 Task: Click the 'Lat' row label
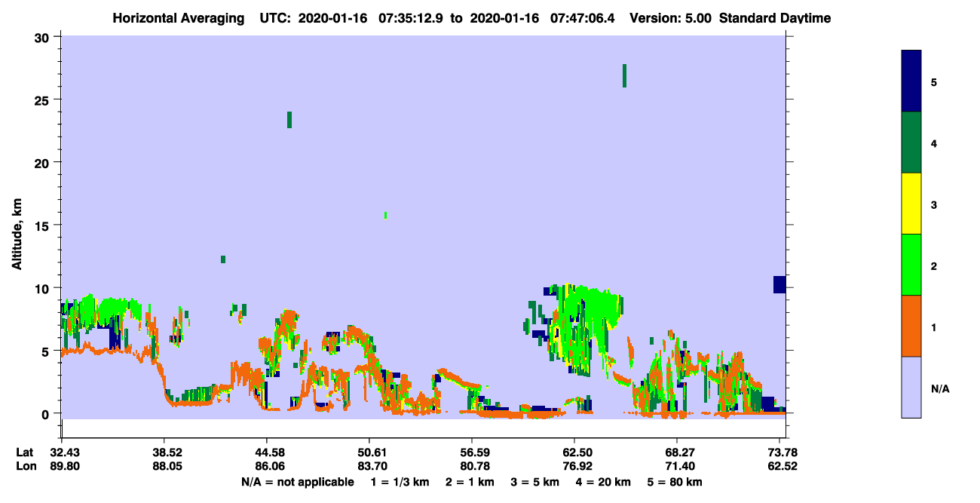coord(25,452)
